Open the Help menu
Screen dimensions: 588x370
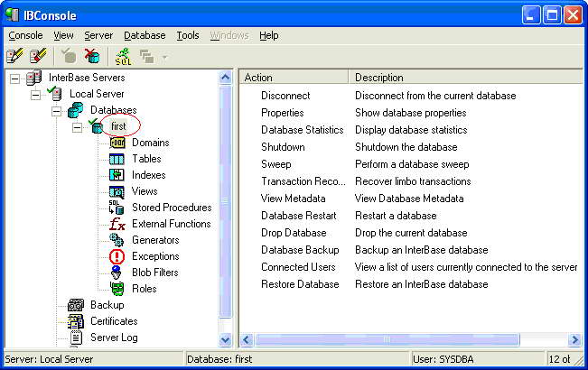[x=269, y=35]
